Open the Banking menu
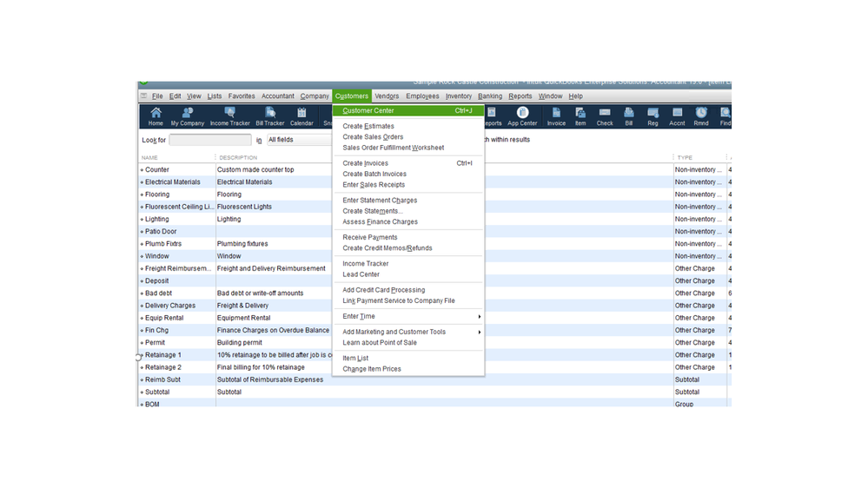This screenshot has width=868, height=488. tap(490, 96)
